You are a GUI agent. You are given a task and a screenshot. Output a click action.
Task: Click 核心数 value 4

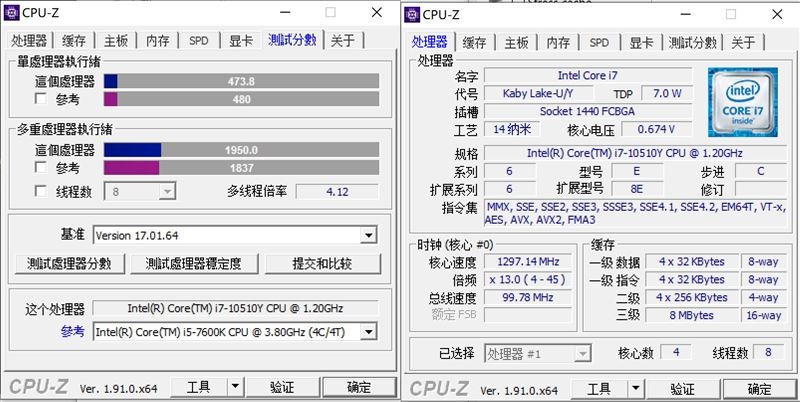coord(676,352)
